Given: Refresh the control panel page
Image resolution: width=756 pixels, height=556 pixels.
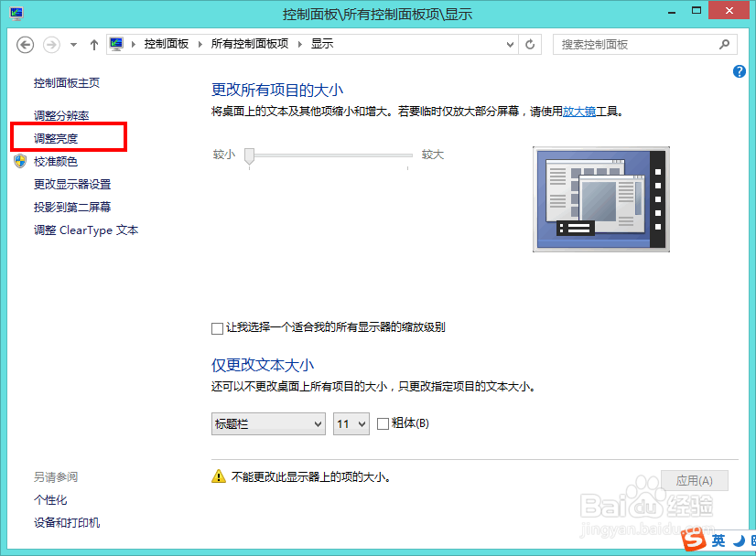Looking at the screenshot, I should coord(530,44).
